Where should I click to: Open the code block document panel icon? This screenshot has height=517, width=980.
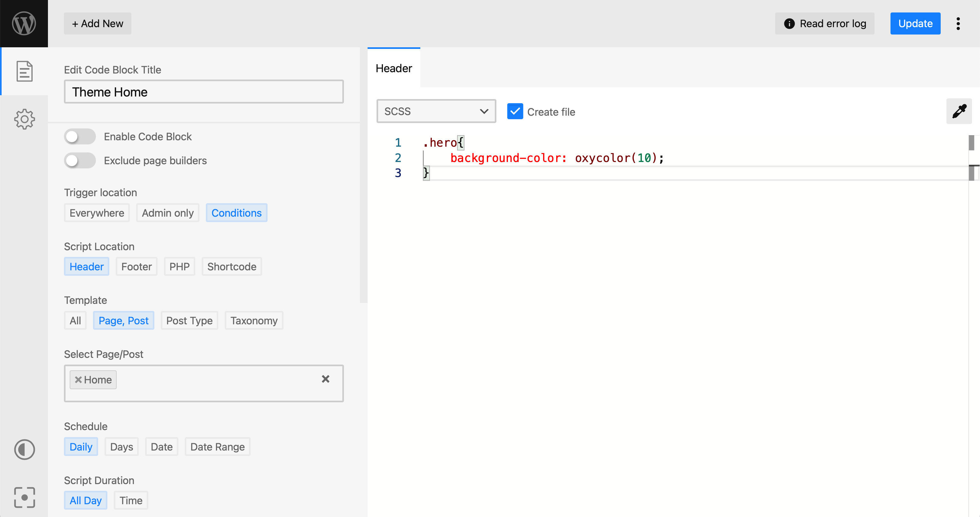coord(24,71)
